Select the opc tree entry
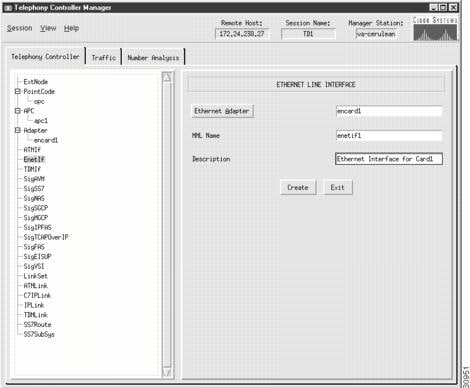 click(x=39, y=101)
